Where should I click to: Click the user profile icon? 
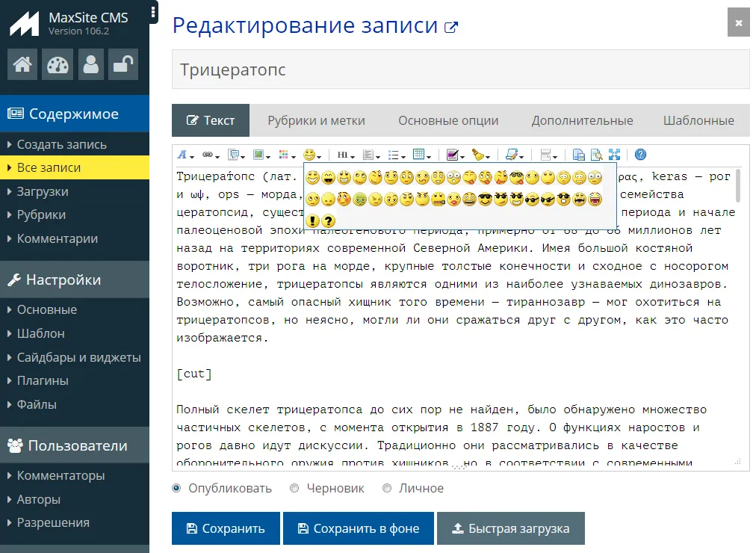click(x=91, y=64)
